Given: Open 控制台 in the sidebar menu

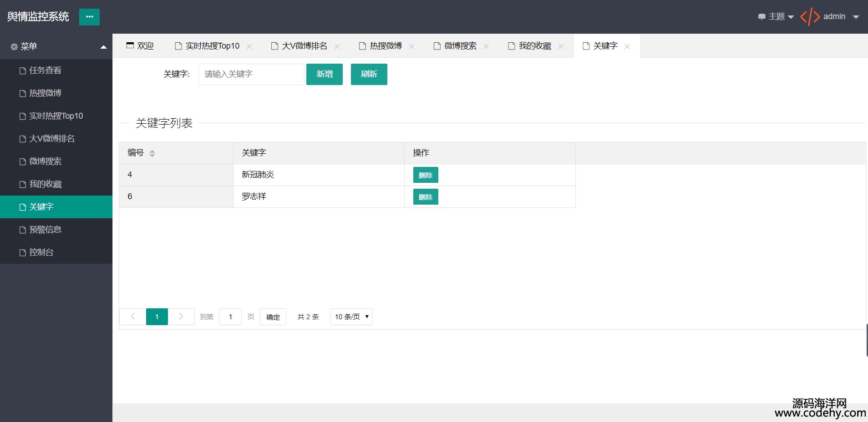Looking at the screenshot, I should [41, 252].
